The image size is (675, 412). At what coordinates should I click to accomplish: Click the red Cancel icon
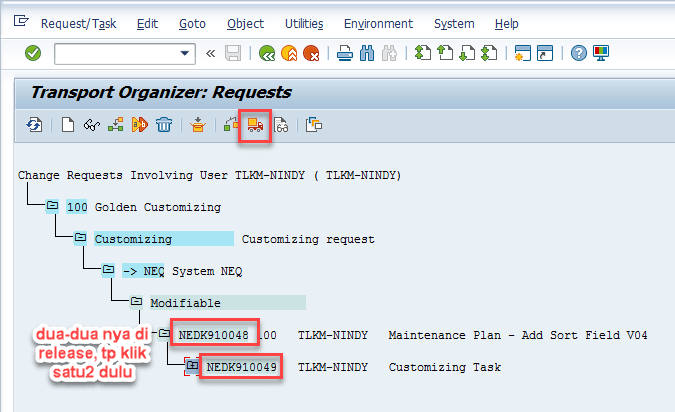tap(311, 53)
